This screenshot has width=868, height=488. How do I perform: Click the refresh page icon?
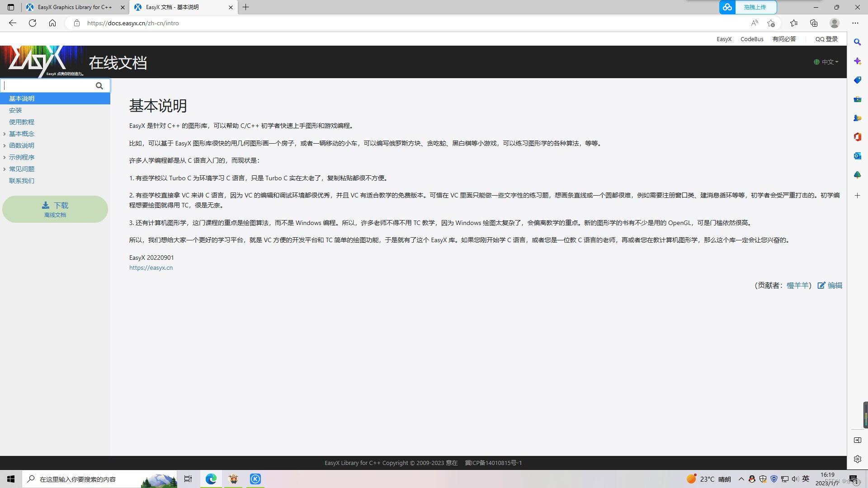(x=33, y=23)
